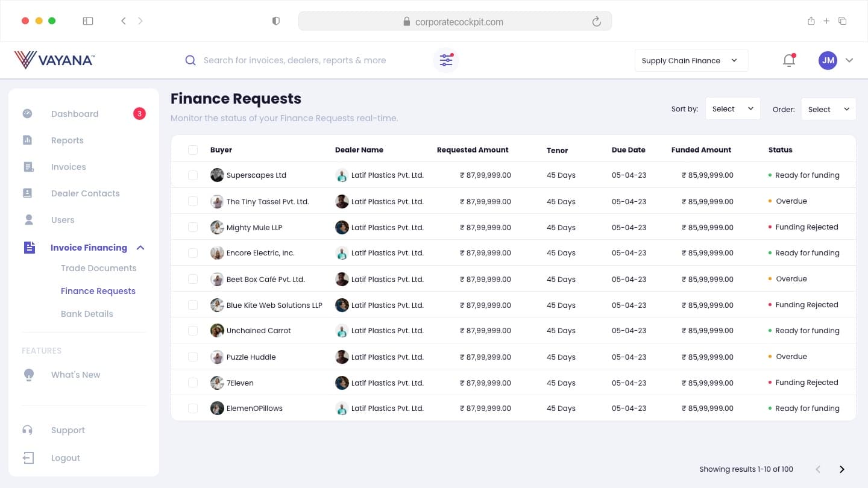The image size is (868, 488).
Task: Go back with browser back arrow
Action: 124,21
